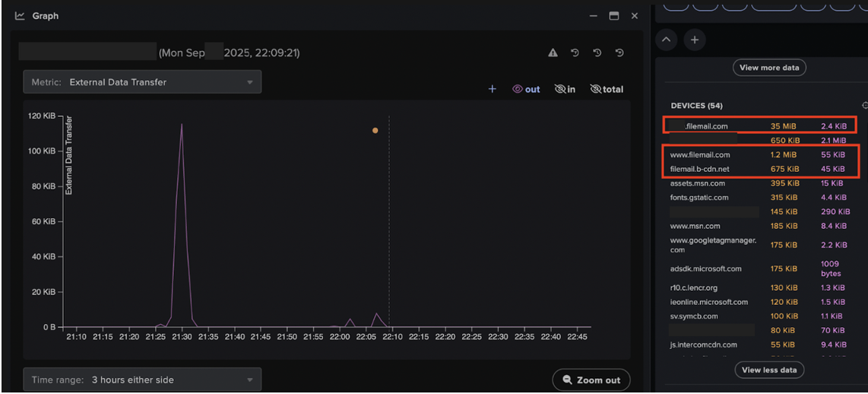Click the dashed vertical time marker line

(x=389, y=221)
